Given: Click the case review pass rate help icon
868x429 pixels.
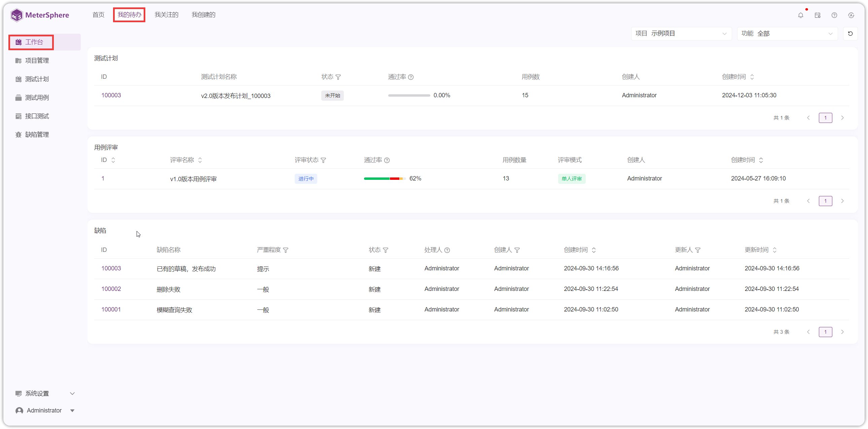Looking at the screenshot, I should pyautogui.click(x=387, y=160).
